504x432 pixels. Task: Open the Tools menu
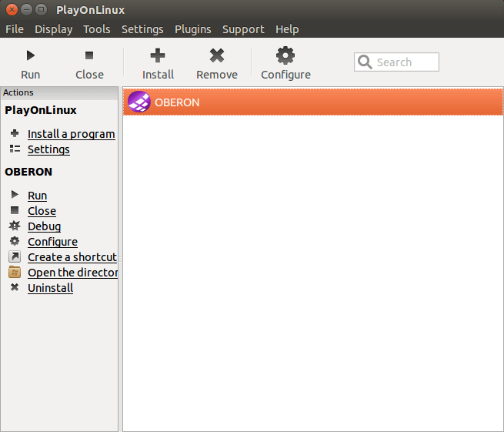[x=97, y=29]
